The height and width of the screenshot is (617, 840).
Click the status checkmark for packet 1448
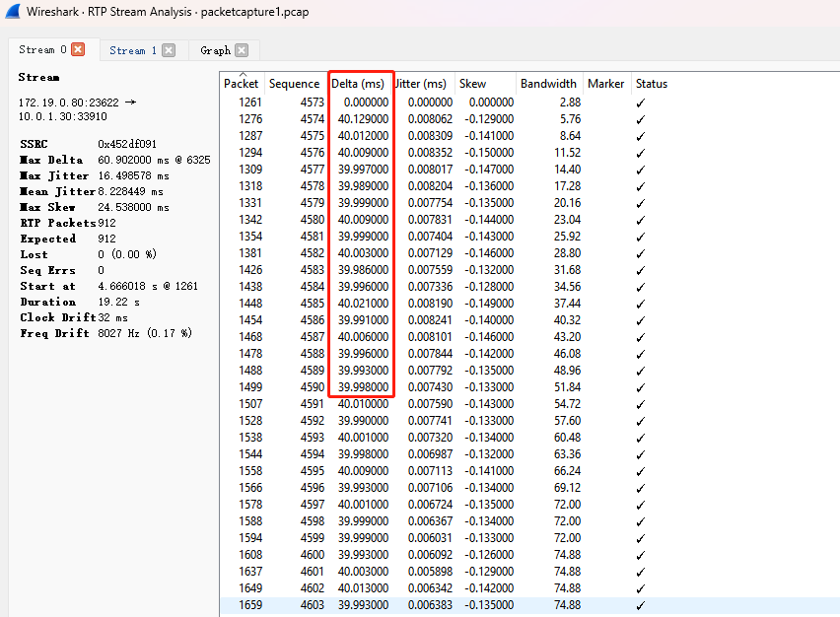[x=641, y=305]
